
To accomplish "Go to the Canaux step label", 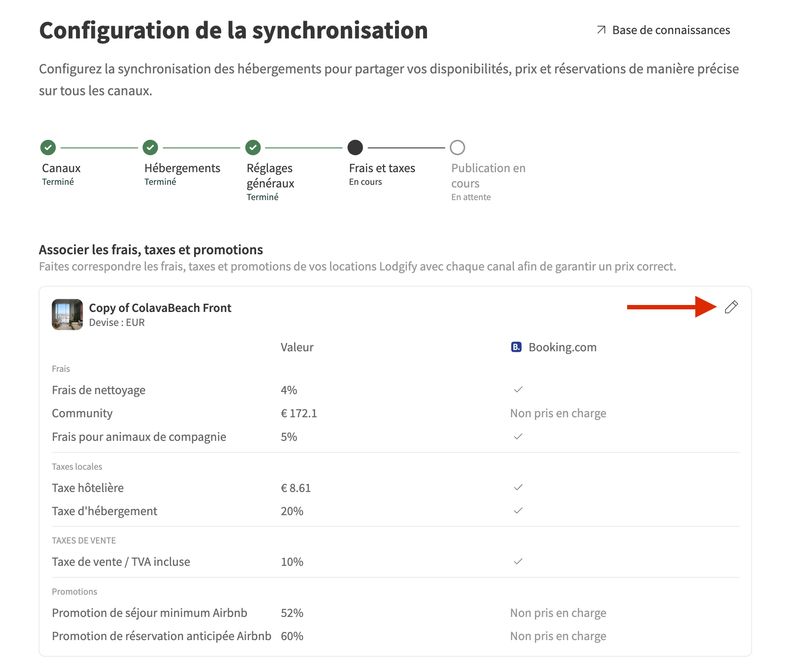I will [61, 168].
